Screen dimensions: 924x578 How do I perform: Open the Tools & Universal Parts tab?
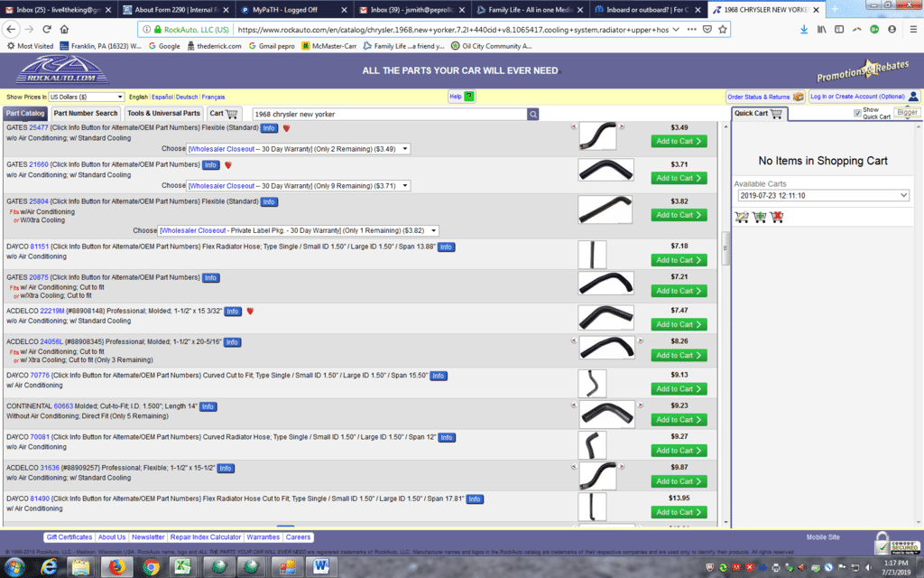163,114
